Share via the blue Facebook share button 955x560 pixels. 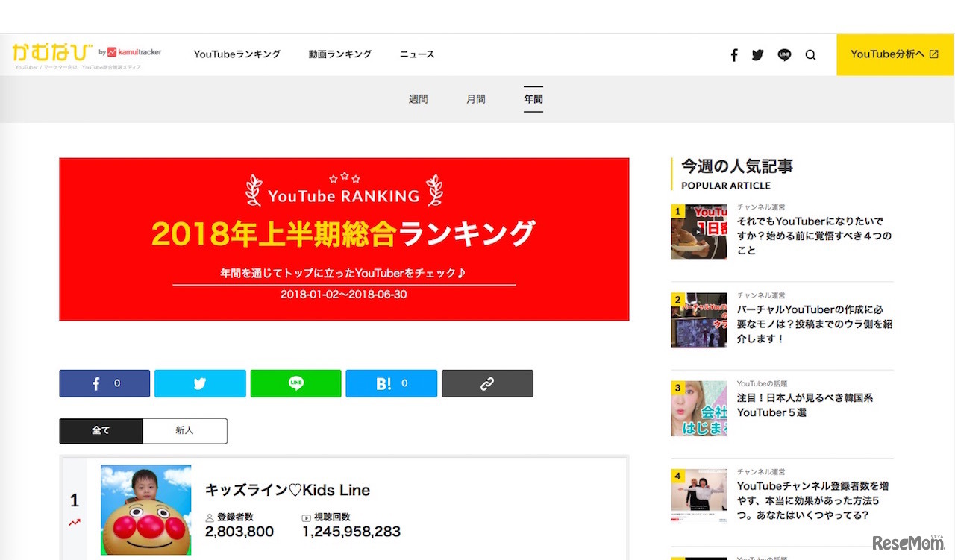104,383
